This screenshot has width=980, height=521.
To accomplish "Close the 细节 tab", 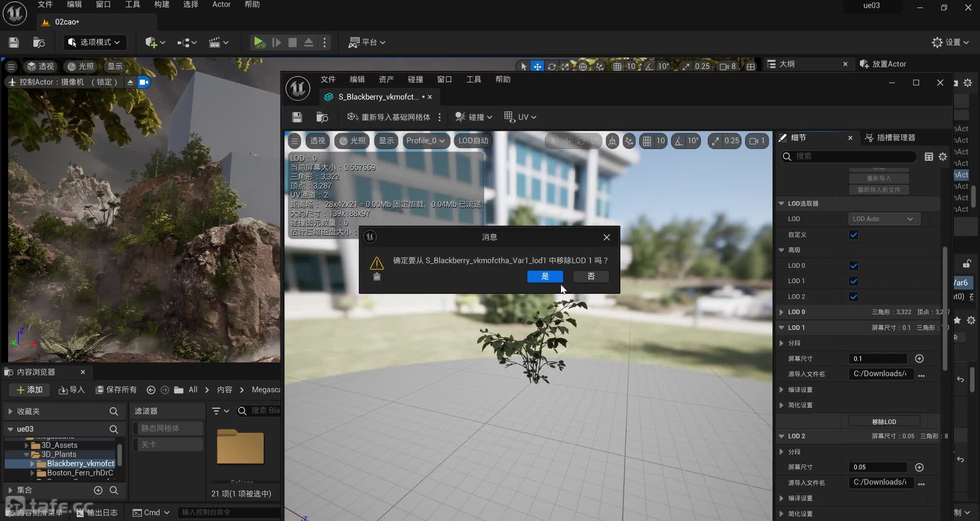I will click(x=850, y=138).
